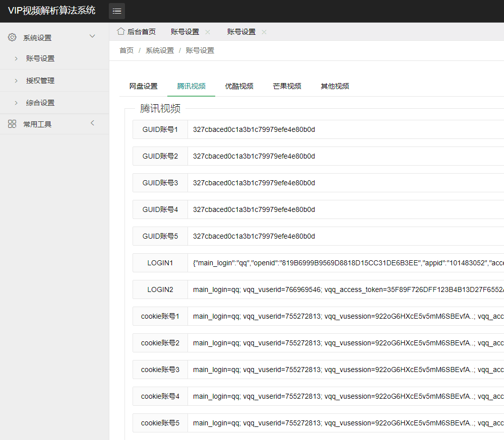Click the cookie账号1 input field
Image resolution: width=504 pixels, height=440 pixels.
346,316
